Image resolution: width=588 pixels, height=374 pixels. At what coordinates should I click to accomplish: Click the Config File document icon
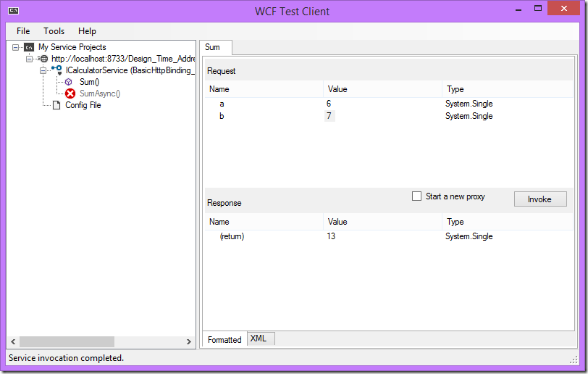tap(56, 105)
